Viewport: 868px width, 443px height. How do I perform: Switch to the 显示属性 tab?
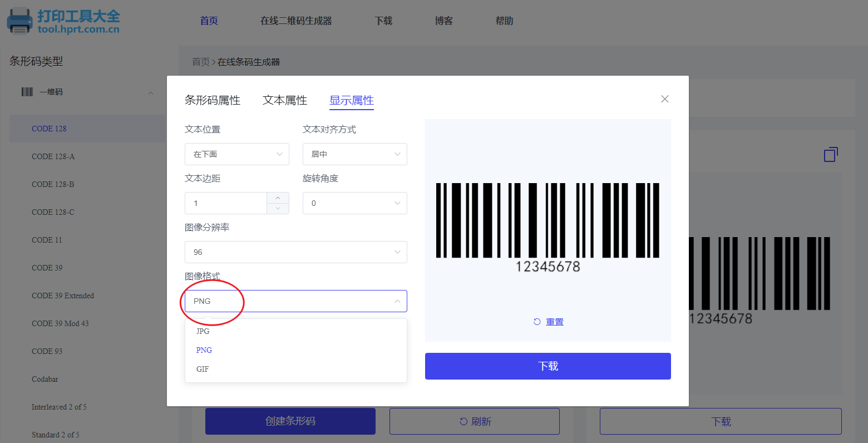click(352, 100)
